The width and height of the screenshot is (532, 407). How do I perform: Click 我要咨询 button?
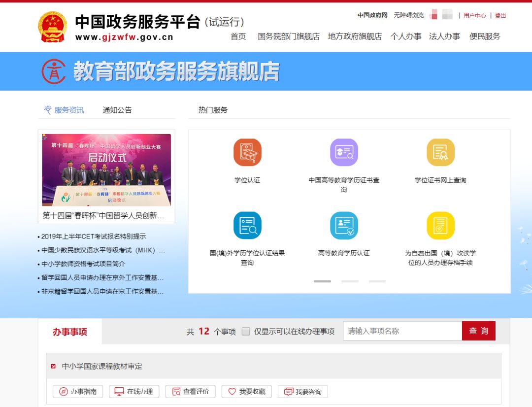(303, 391)
